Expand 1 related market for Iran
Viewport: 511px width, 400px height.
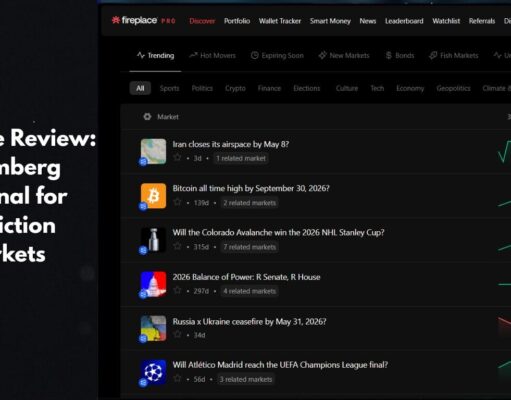pyautogui.click(x=241, y=158)
